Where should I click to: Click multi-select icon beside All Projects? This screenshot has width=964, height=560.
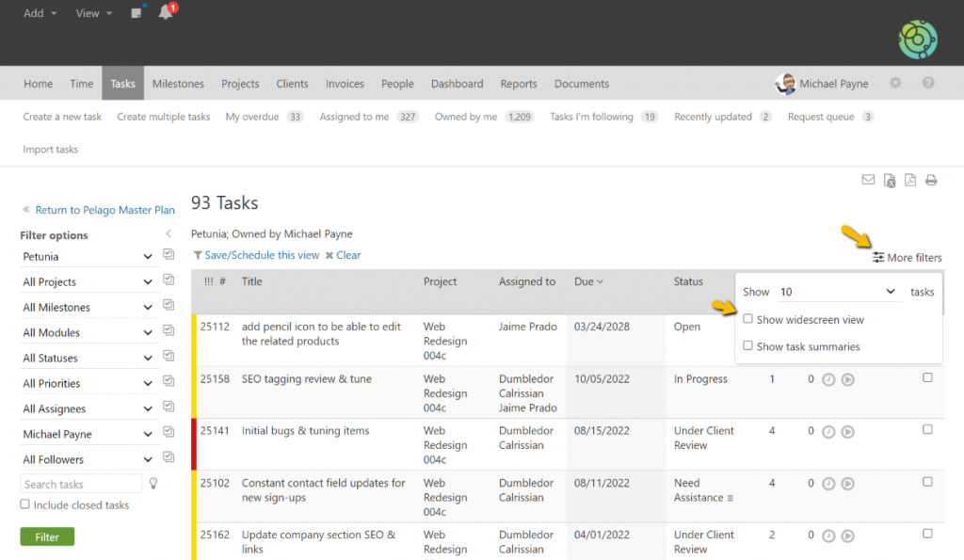pos(169,280)
